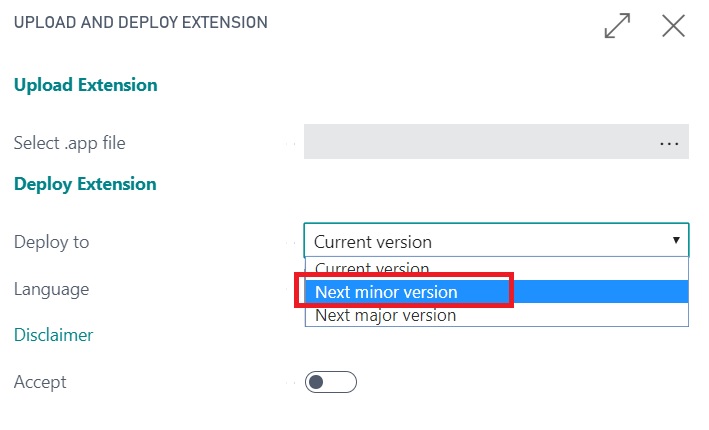Click the Current version text in the combo box
This screenshot has width=709, height=430.
click(x=373, y=242)
